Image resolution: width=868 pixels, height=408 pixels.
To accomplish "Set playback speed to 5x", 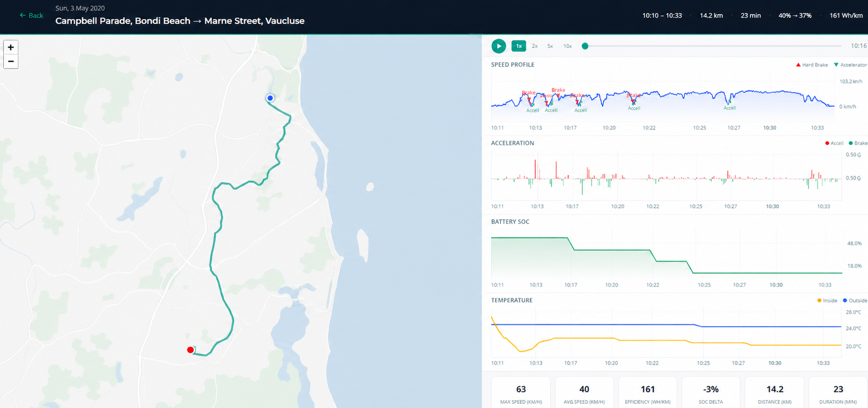I will (550, 46).
